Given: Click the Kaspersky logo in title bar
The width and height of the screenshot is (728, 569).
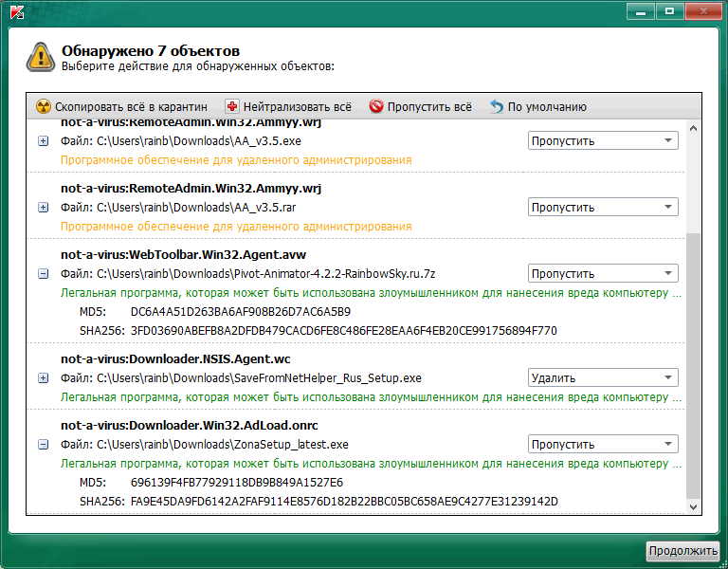Looking at the screenshot, I should point(17,12).
